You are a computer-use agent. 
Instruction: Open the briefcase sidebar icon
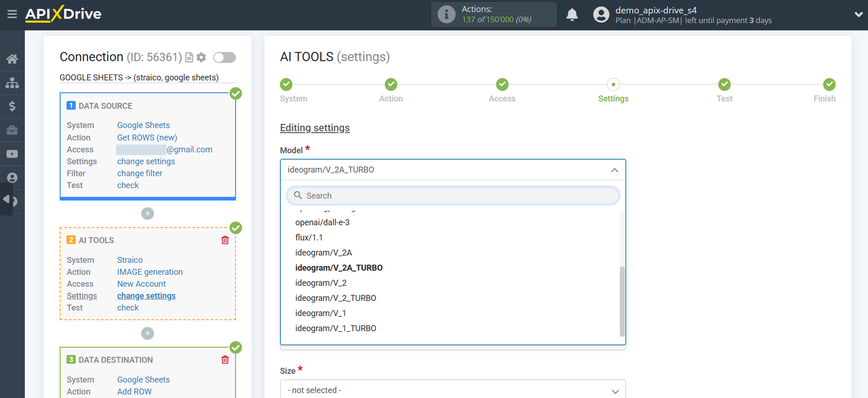(x=12, y=130)
